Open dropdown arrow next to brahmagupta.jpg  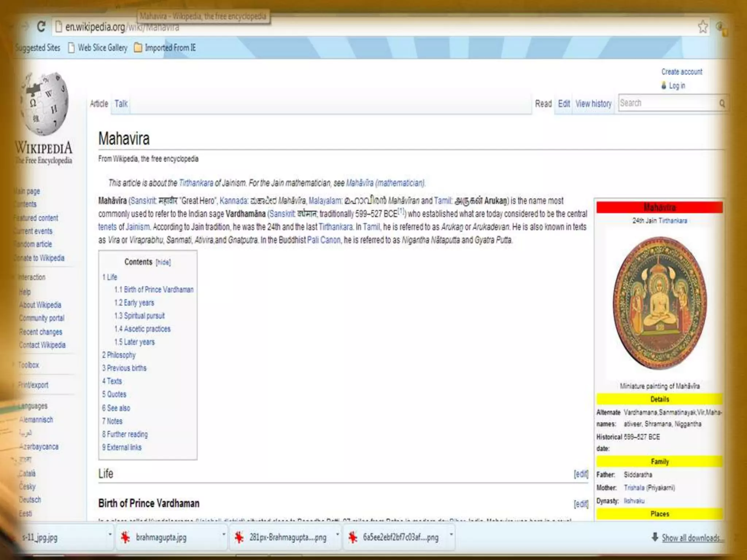pyautogui.click(x=224, y=535)
